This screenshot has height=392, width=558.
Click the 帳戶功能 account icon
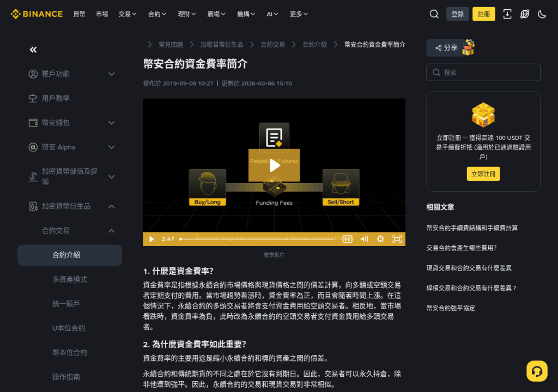(33, 74)
